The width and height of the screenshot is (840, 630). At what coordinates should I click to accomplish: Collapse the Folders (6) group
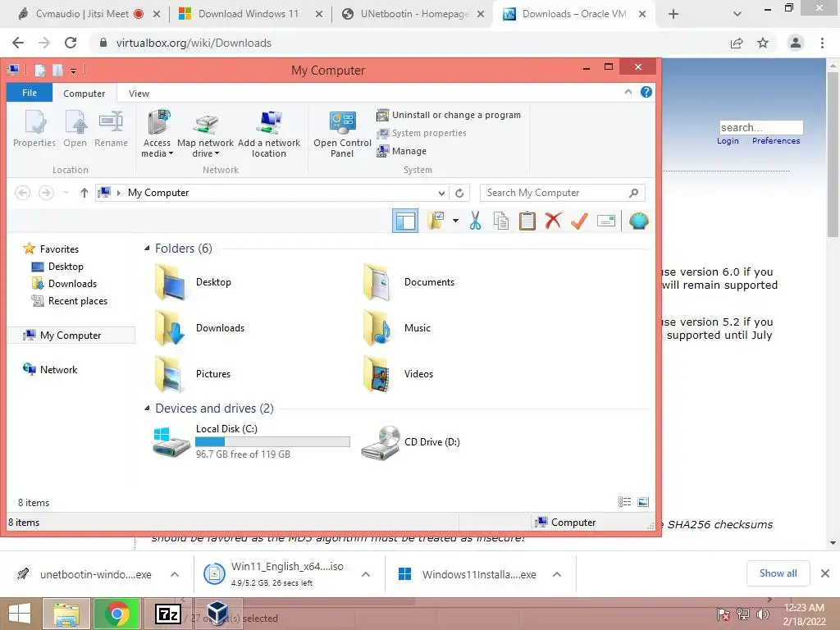pos(147,248)
